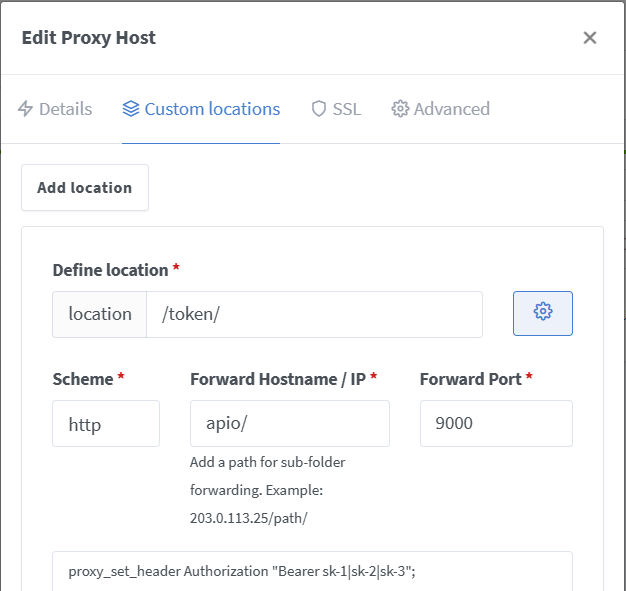The height and width of the screenshot is (591, 626).
Task: Select the Forward Port field showing 9000
Action: click(x=495, y=423)
